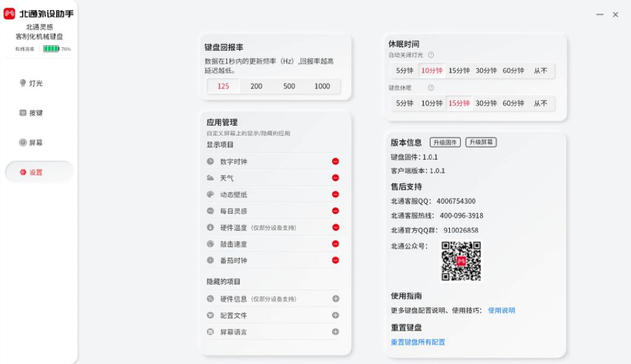Click the 动态壁纸 palette icon
This screenshot has height=364, width=631.
point(210,194)
